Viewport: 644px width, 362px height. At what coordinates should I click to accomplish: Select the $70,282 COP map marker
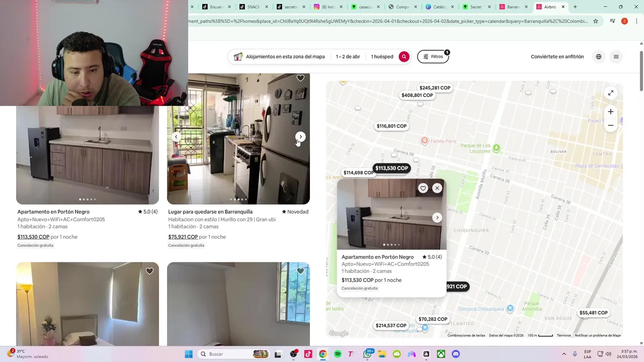pyautogui.click(x=433, y=319)
